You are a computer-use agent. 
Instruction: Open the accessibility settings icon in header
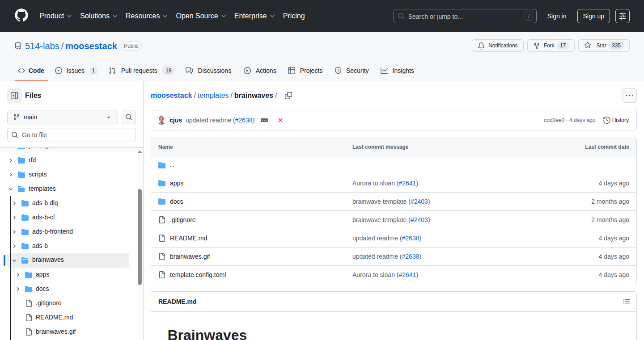(x=623, y=16)
